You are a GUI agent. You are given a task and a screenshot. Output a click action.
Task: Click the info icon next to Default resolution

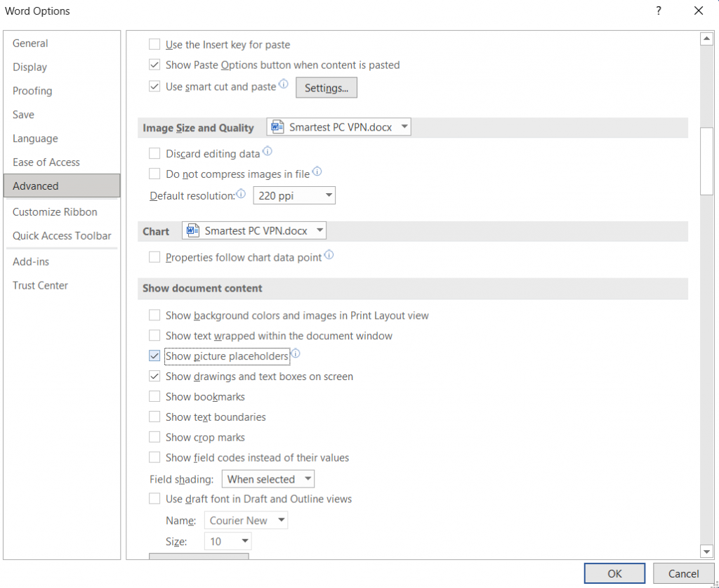(x=241, y=192)
